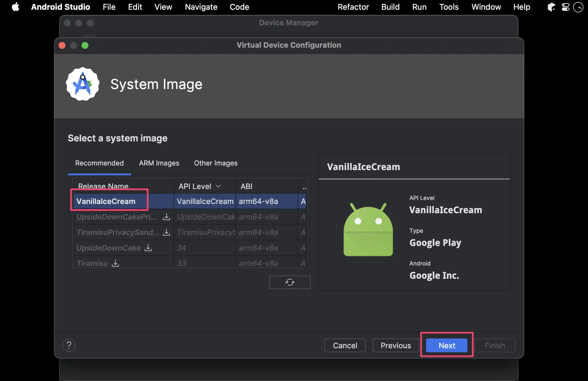Close the Virtual Device Configuration dialog

pyautogui.click(x=62, y=45)
